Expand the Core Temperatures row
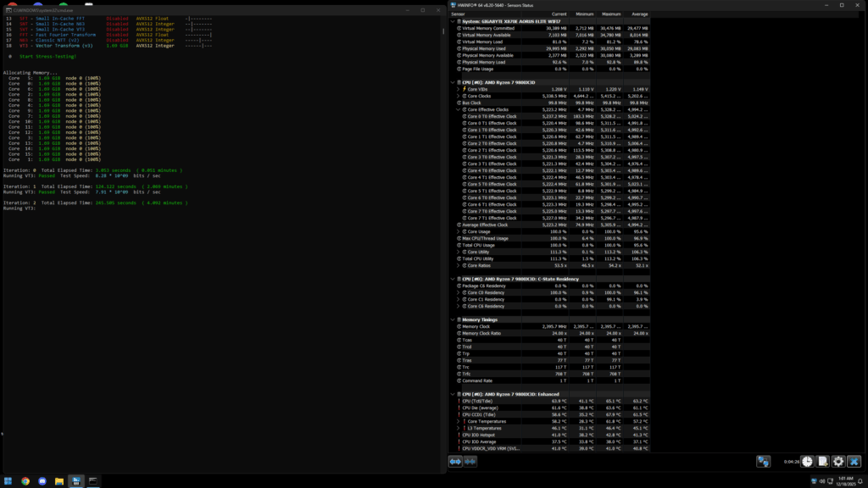The image size is (868, 488). pos(459,422)
